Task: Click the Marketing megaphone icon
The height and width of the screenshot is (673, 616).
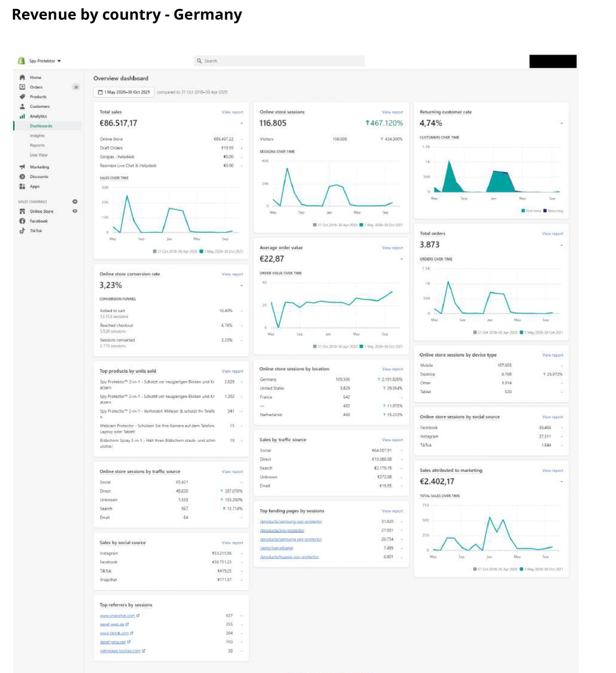Action: point(22,167)
